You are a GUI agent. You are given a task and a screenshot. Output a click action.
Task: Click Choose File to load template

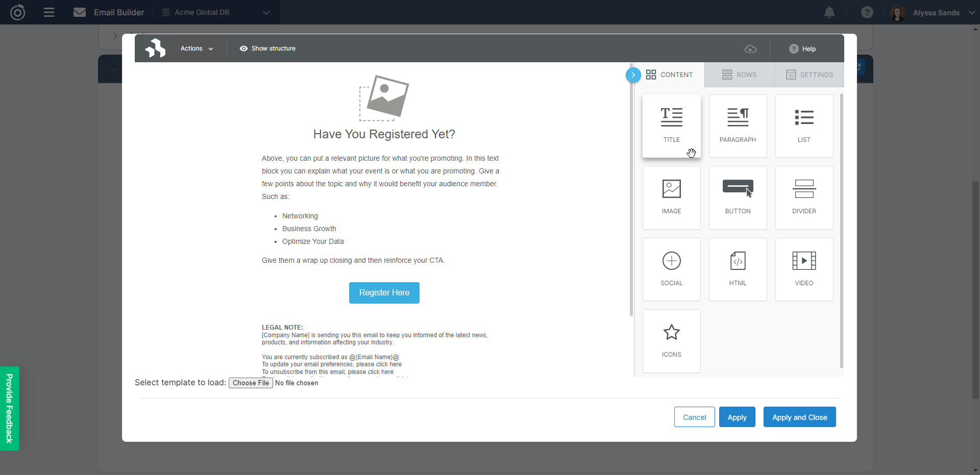tap(251, 383)
